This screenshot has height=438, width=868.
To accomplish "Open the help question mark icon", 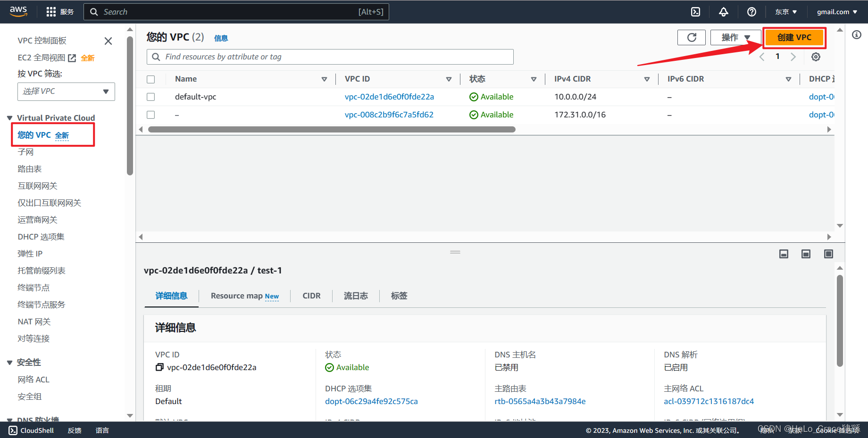I will coord(751,12).
